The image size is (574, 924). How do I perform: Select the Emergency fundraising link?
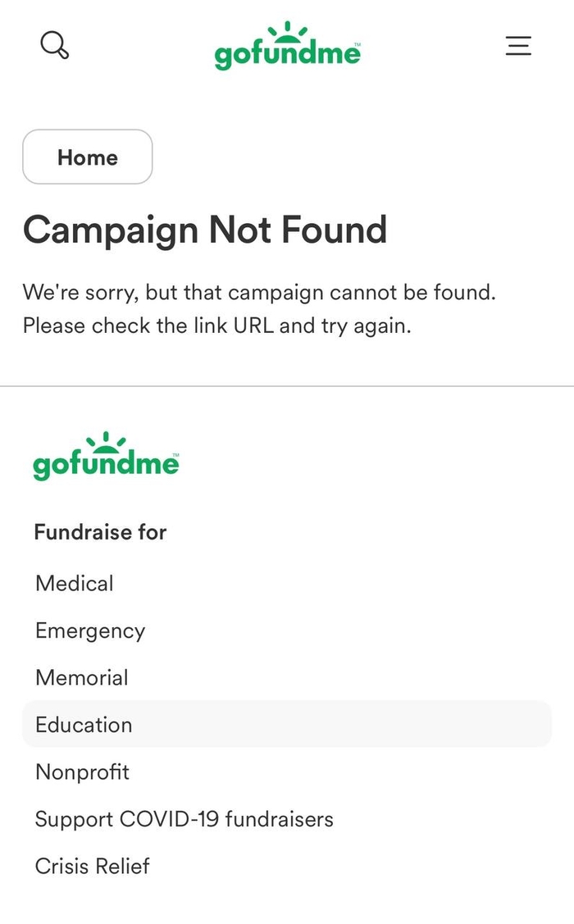(90, 630)
